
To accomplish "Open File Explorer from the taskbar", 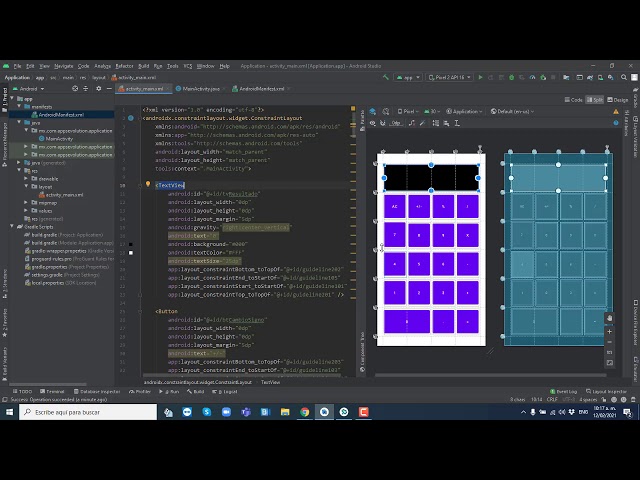I will [x=285, y=412].
